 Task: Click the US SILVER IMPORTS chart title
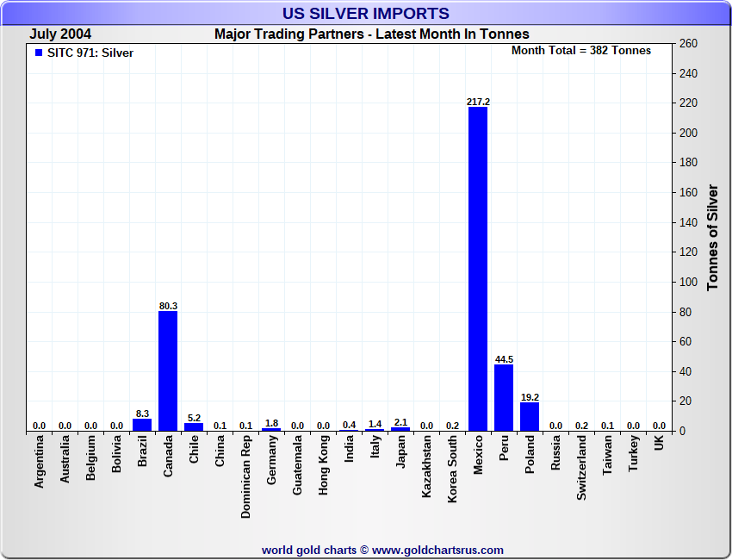tap(366, 13)
